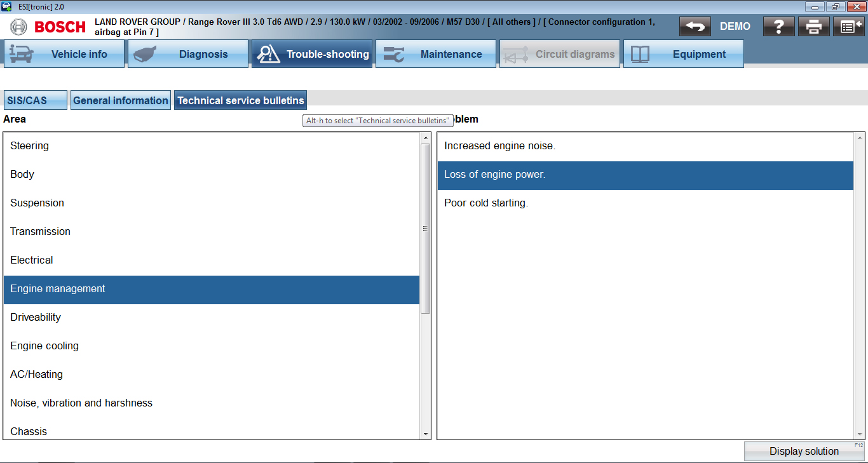Select the Diagnosis connector icon tab

point(187,54)
